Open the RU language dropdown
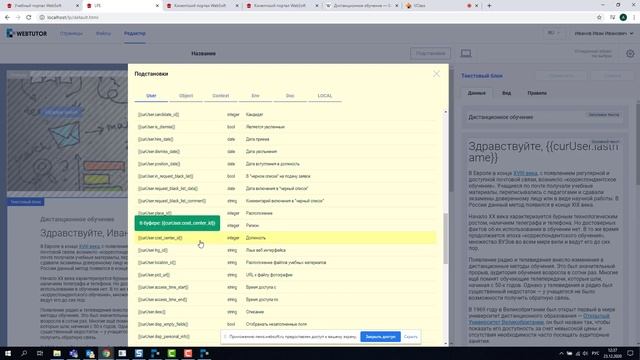Image resolution: width=640 pixels, height=360 pixels. [x=553, y=33]
